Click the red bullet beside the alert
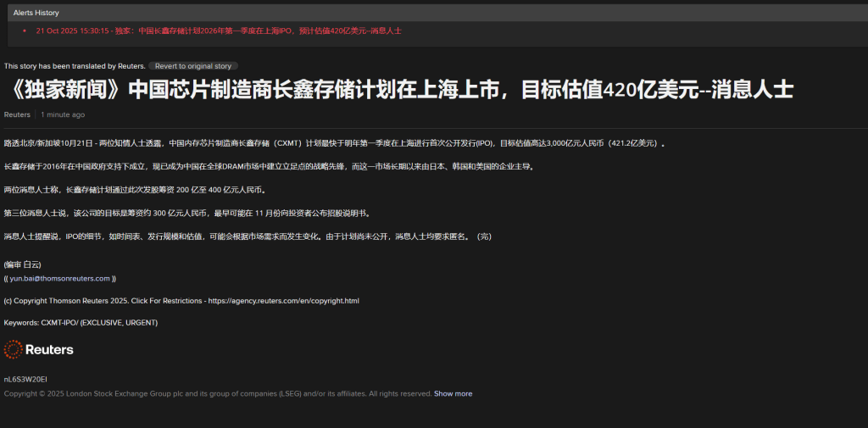The height and width of the screenshot is (428, 868). coord(25,31)
